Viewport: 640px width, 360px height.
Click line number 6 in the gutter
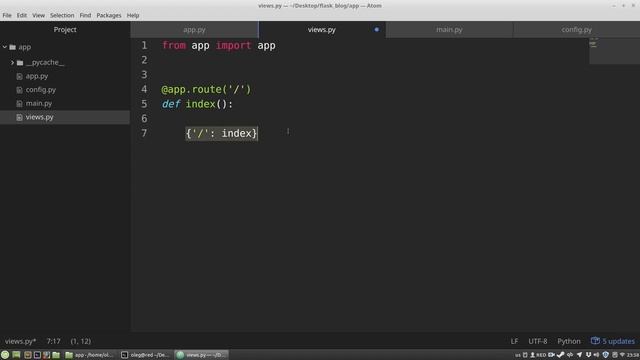144,118
